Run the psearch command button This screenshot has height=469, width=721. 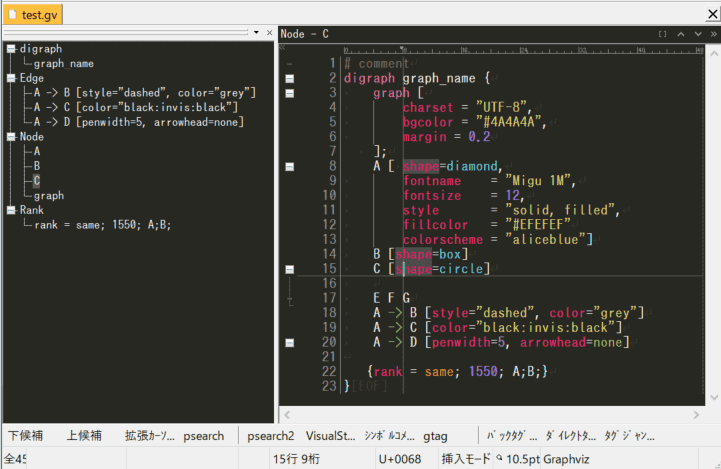204,435
